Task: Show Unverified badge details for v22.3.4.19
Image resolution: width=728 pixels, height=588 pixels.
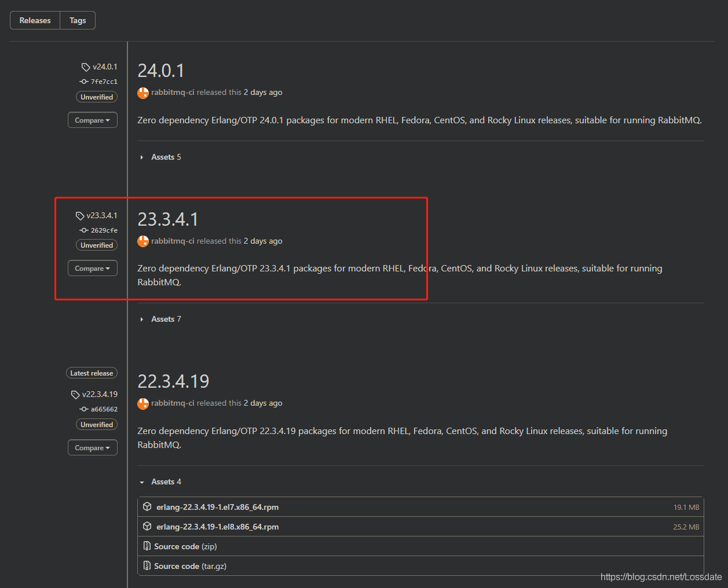Action: click(97, 425)
